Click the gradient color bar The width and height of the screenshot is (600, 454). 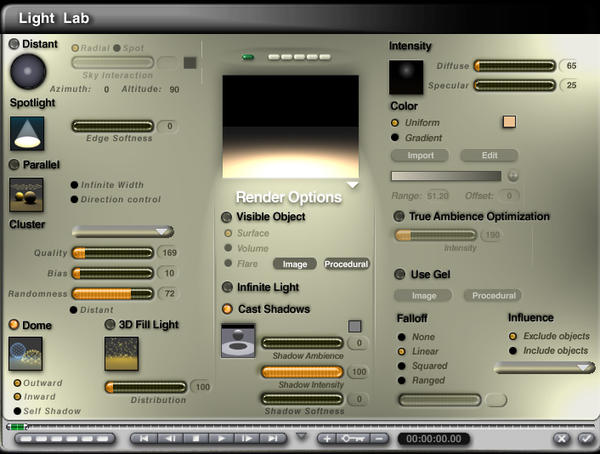(446, 176)
